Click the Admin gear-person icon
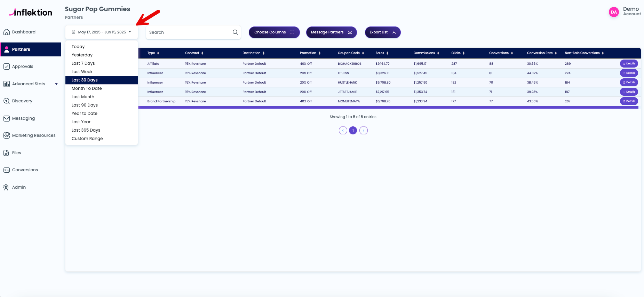The image size is (644, 297). (x=6, y=187)
